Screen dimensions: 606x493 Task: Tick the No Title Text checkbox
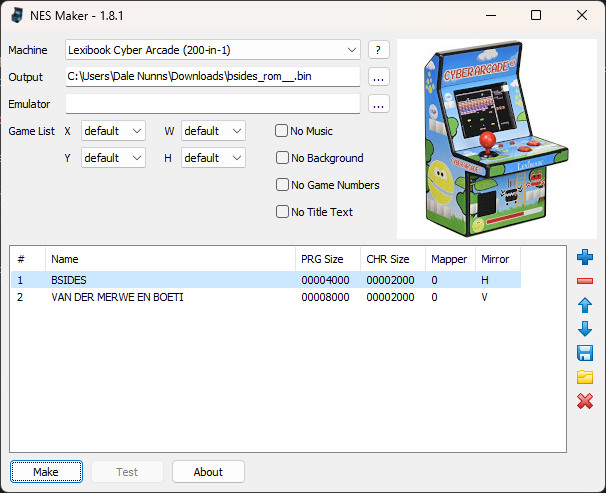[282, 212]
